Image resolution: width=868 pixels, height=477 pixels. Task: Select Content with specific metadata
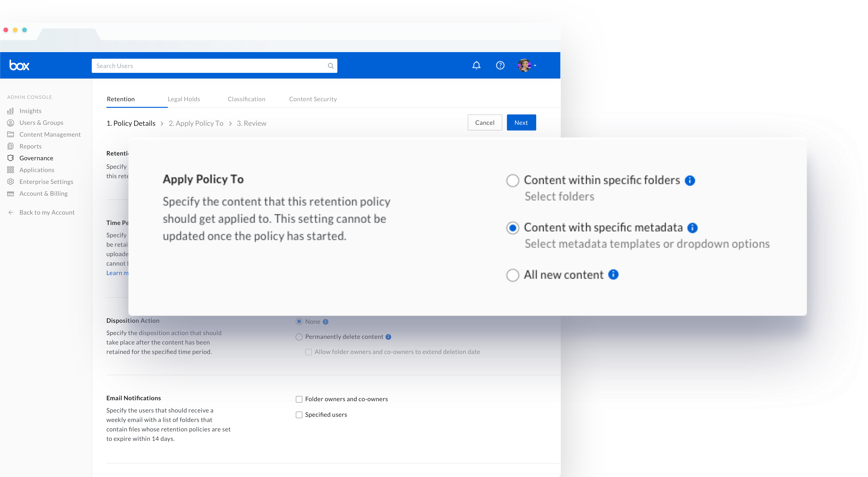tap(512, 228)
